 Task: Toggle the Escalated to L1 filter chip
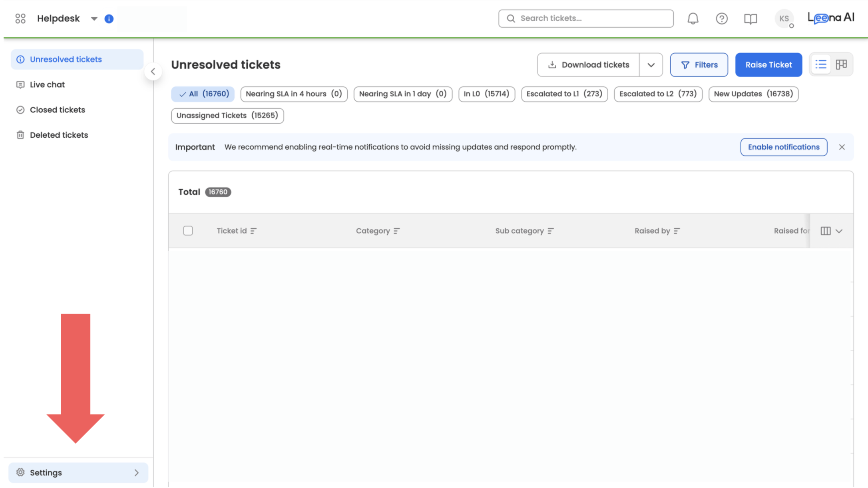click(564, 94)
